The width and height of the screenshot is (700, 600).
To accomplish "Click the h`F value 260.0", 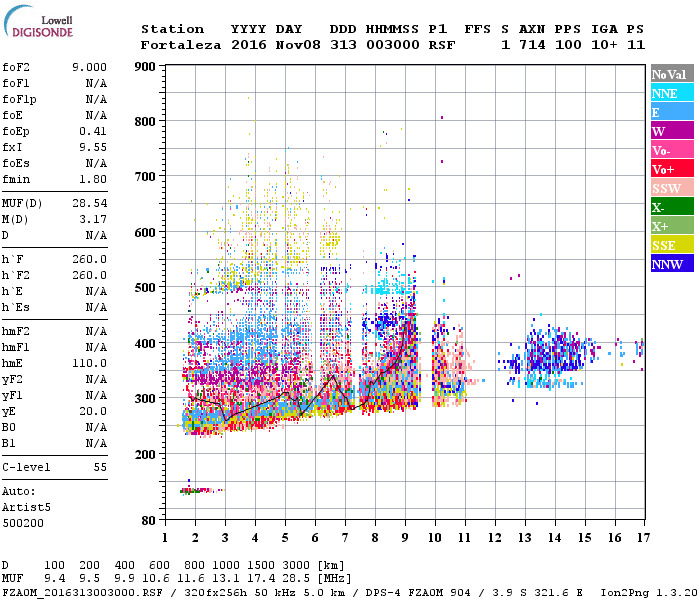I will (89, 259).
